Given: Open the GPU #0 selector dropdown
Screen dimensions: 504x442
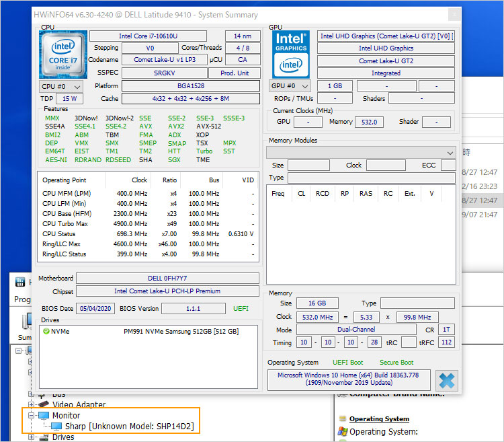Looking at the screenshot, I should pos(290,86).
